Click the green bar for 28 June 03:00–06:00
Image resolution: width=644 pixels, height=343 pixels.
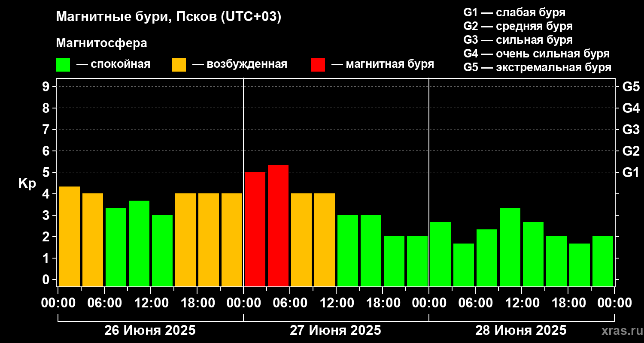click(x=464, y=265)
